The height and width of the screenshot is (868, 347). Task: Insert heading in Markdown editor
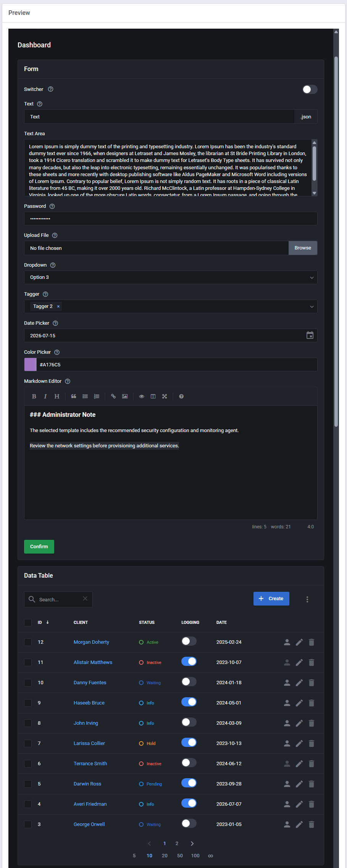pyautogui.click(x=57, y=397)
